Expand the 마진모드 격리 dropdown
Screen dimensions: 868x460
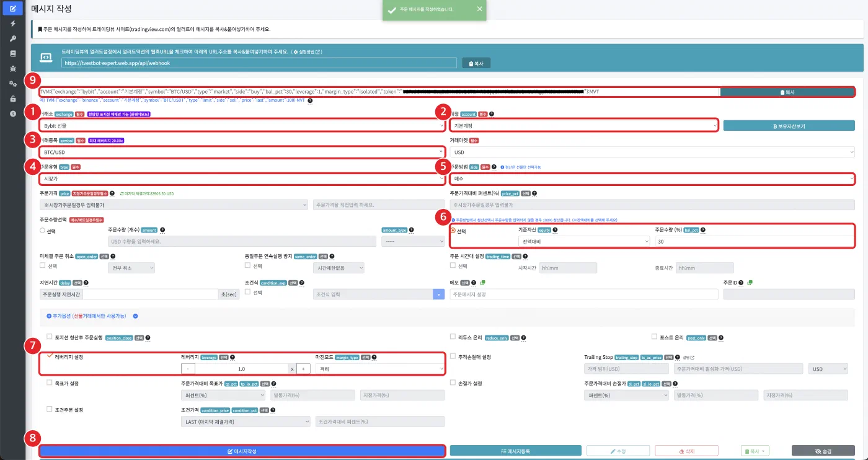[x=380, y=368]
